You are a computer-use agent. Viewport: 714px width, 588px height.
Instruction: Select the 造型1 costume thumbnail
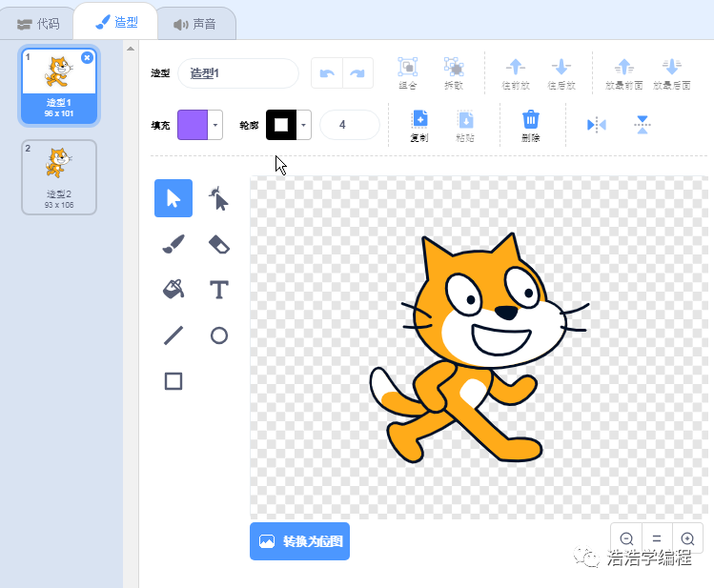click(x=59, y=86)
